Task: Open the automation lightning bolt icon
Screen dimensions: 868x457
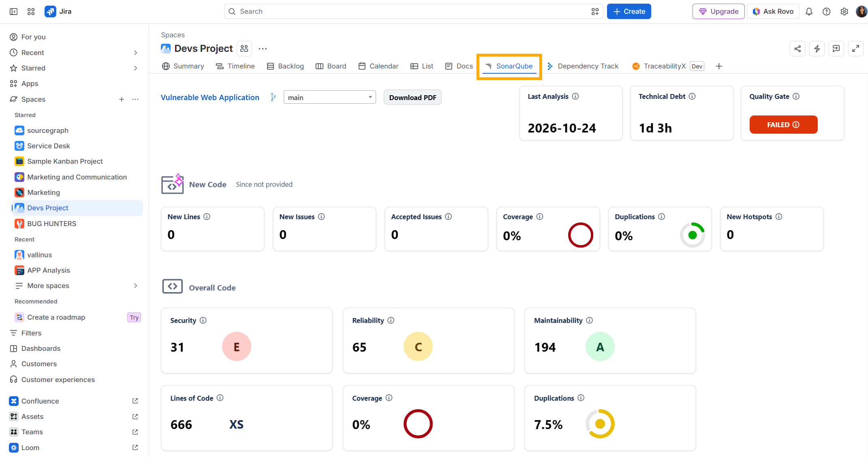Action: pos(817,49)
